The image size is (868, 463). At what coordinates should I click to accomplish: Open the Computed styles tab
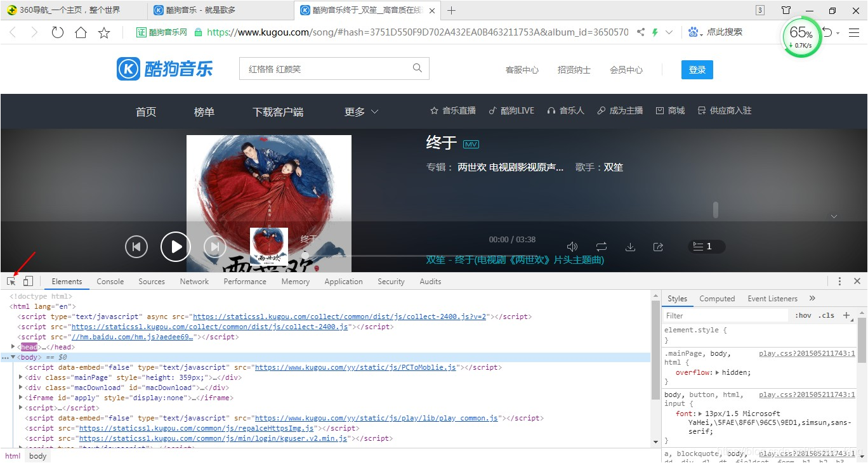click(717, 298)
